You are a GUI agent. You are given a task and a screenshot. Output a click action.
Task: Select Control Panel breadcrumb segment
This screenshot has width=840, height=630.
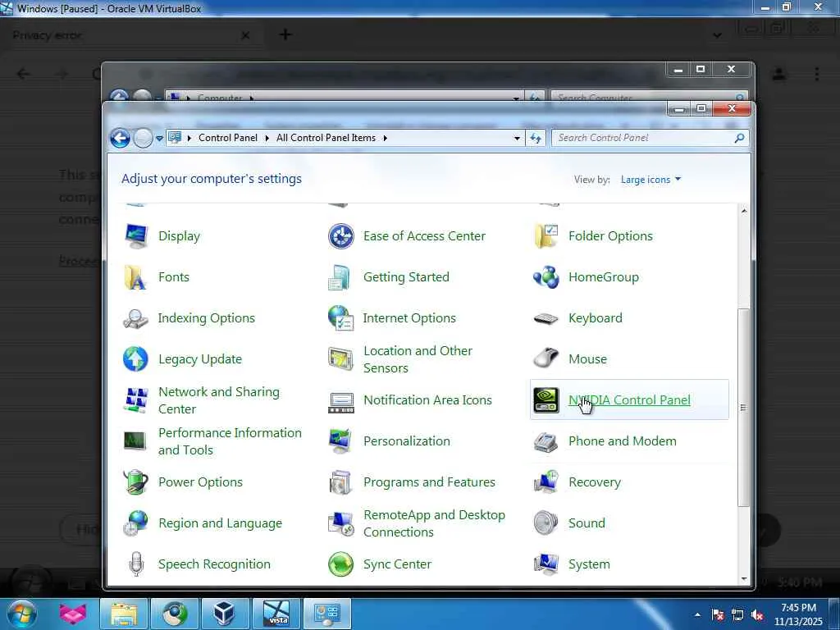click(228, 138)
